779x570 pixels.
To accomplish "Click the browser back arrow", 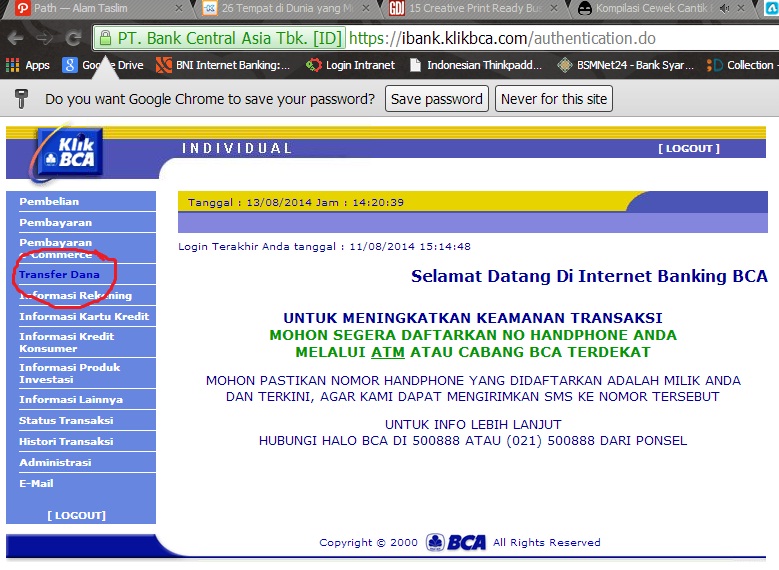I will pos(15,38).
